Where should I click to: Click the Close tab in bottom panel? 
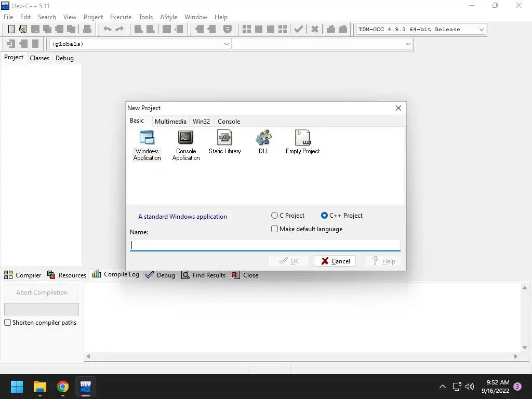click(x=245, y=275)
